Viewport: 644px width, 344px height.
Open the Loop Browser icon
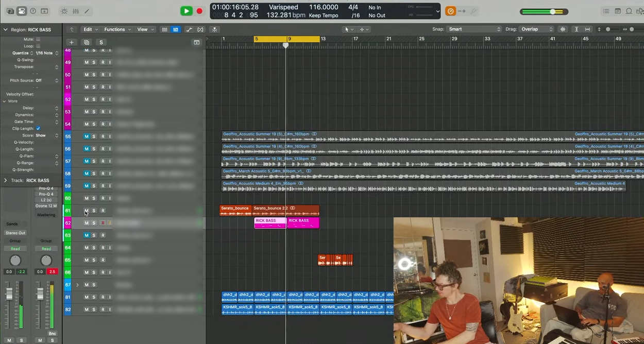pyautogui.click(x=629, y=11)
